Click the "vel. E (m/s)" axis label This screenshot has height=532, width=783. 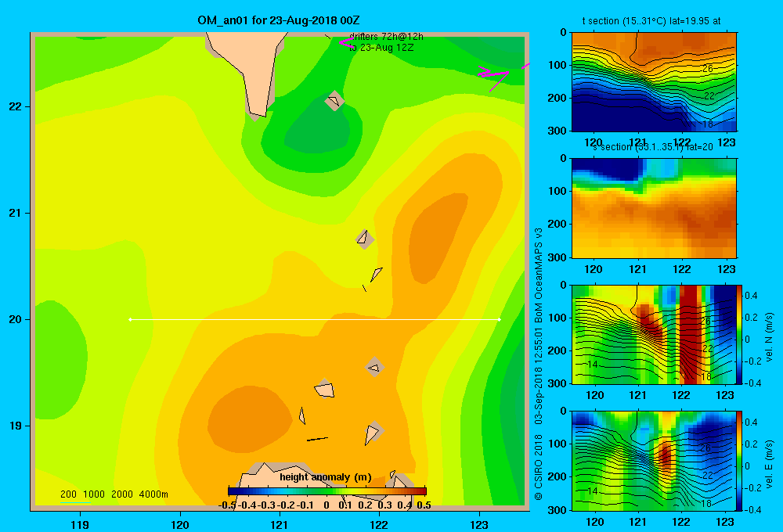pyautogui.click(x=769, y=464)
